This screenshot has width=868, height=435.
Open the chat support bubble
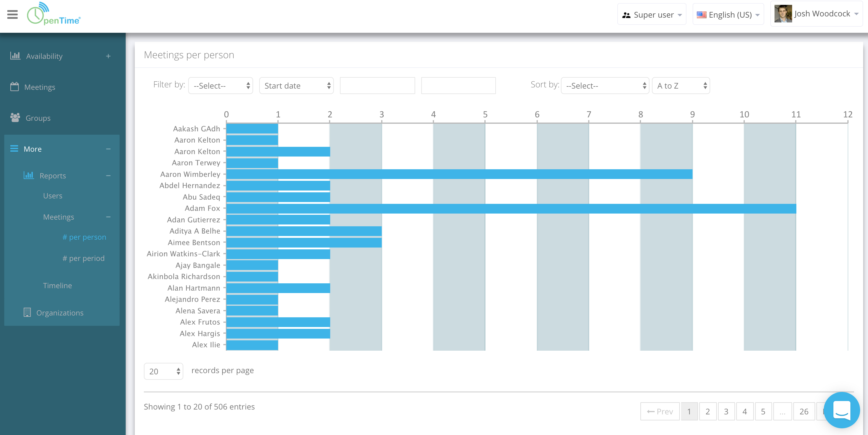tap(841, 410)
